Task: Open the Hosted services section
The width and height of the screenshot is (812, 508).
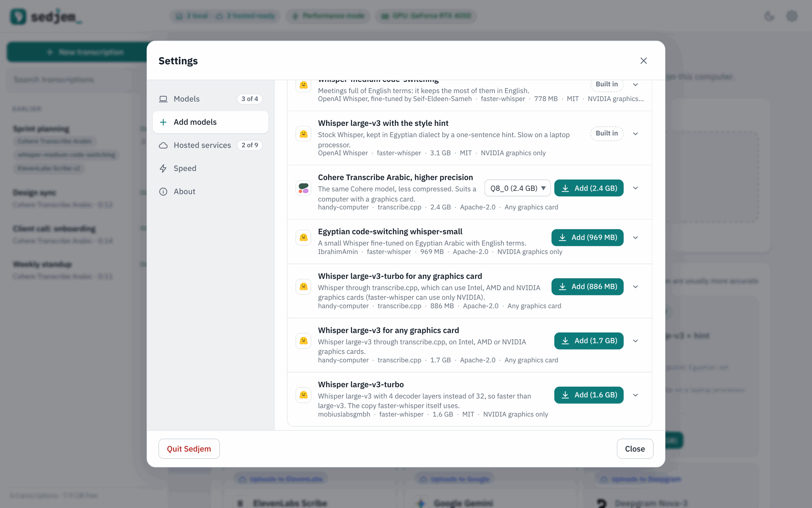Action: pos(210,145)
